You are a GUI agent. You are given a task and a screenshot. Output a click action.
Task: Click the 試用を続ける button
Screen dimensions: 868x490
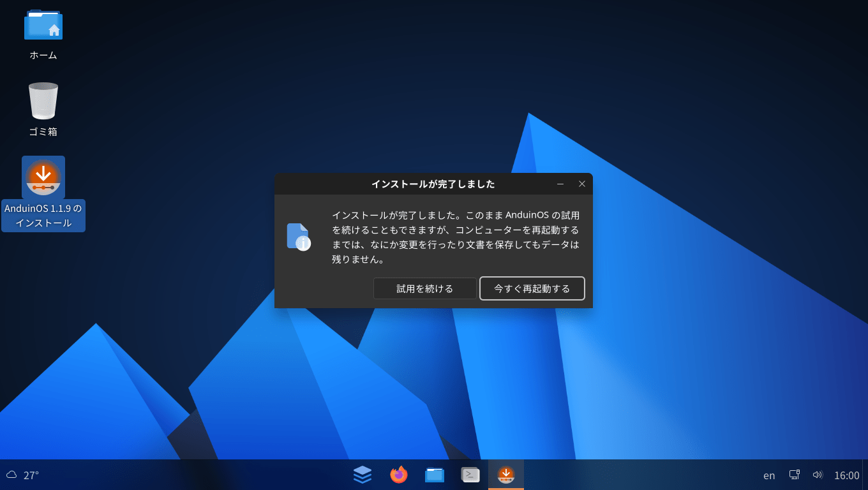coord(424,288)
